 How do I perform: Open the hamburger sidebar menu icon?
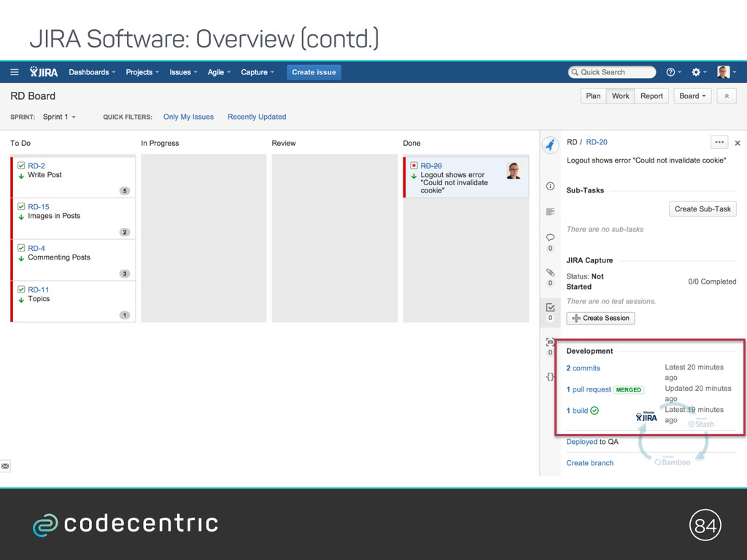(x=15, y=72)
